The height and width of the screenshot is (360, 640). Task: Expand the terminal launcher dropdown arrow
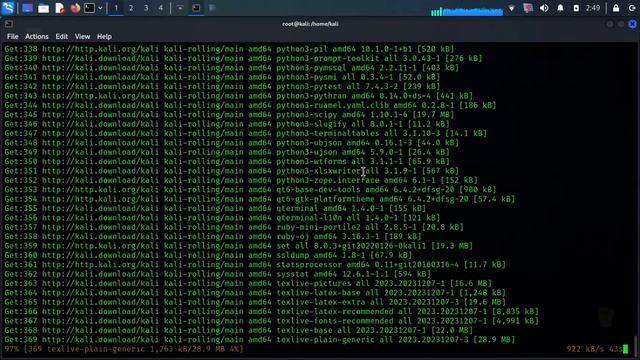click(x=100, y=8)
